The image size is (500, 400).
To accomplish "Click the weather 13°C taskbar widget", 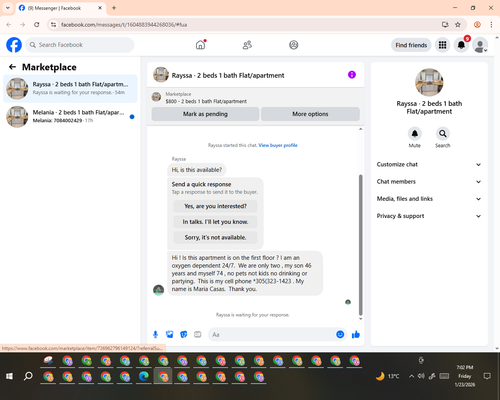I will tap(387, 376).
